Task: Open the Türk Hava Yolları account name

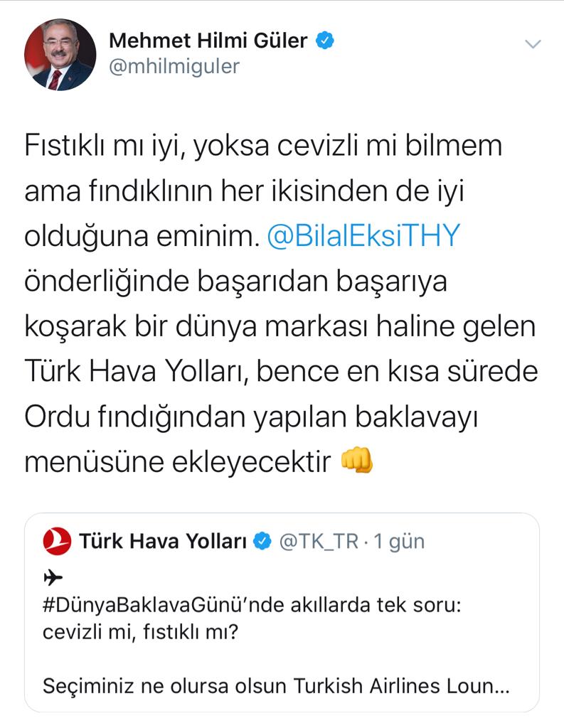Action: (x=163, y=542)
